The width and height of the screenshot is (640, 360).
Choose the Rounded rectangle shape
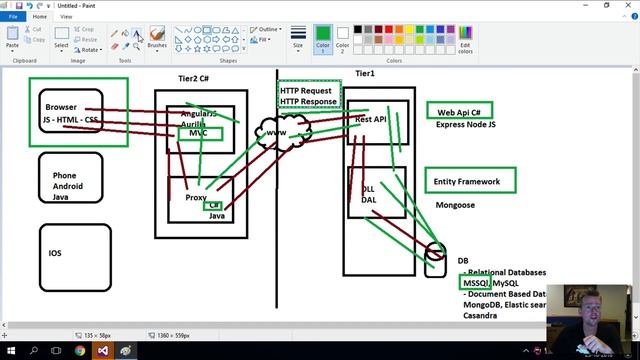click(216, 30)
